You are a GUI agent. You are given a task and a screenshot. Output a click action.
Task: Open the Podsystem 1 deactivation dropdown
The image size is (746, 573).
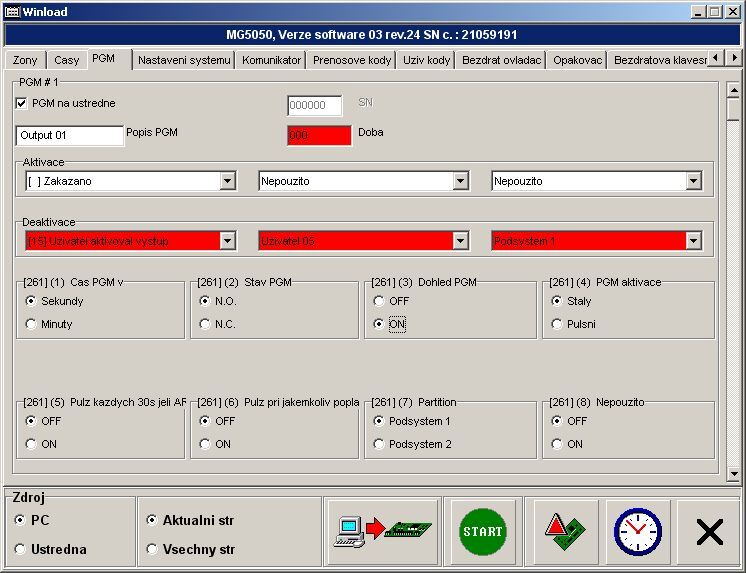pyautogui.click(x=693, y=241)
